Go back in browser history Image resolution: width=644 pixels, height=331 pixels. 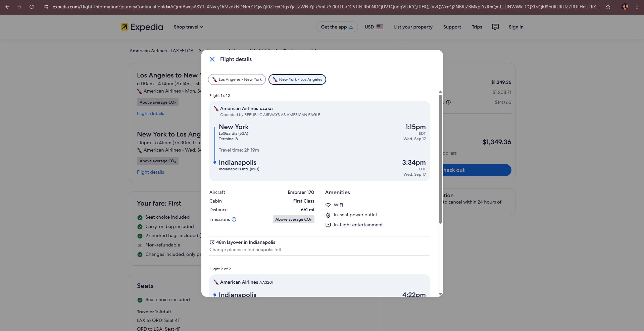pos(7,7)
